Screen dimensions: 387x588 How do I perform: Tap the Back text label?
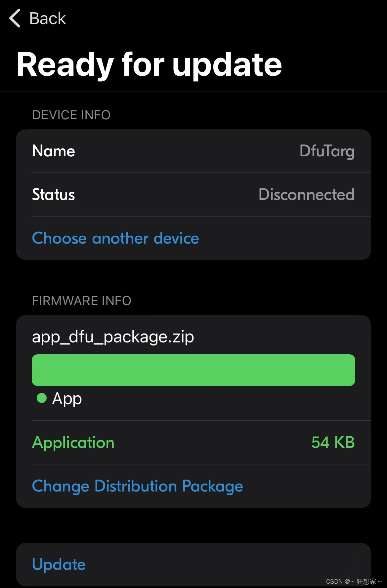point(47,18)
